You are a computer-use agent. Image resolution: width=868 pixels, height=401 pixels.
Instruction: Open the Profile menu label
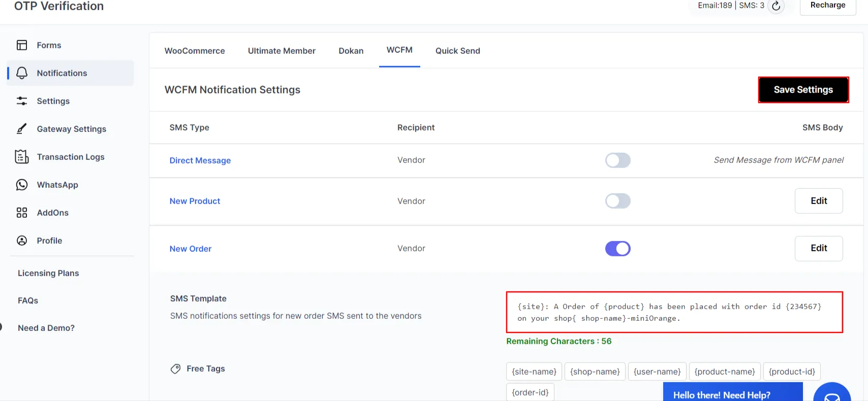click(49, 241)
